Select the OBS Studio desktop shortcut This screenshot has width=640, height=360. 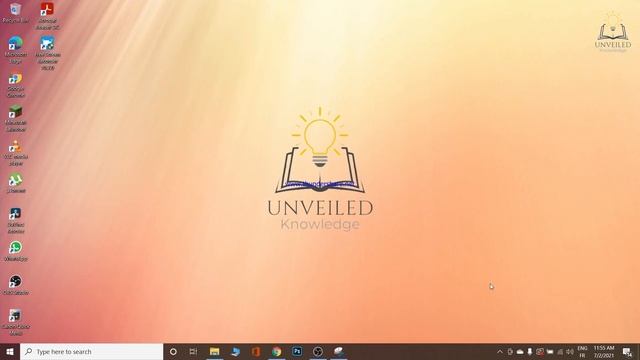click(16, 285)
